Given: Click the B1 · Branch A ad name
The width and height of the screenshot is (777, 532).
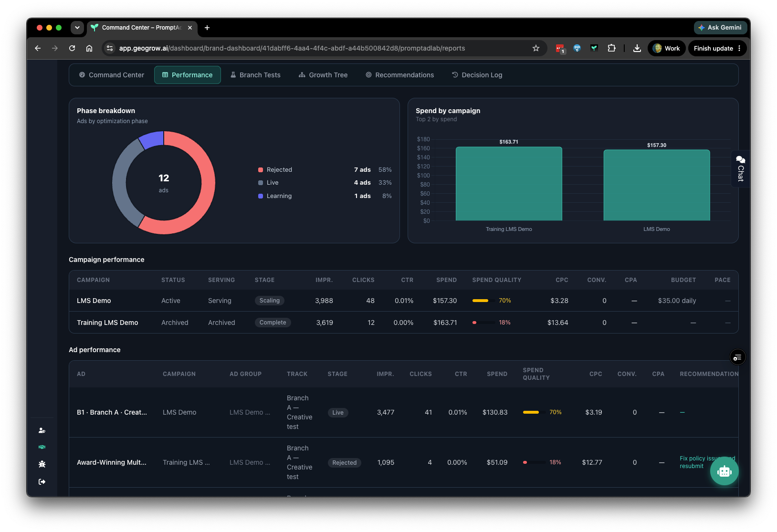Looking at the screenshot, I should pyautogui.click(x=112, y=412).
